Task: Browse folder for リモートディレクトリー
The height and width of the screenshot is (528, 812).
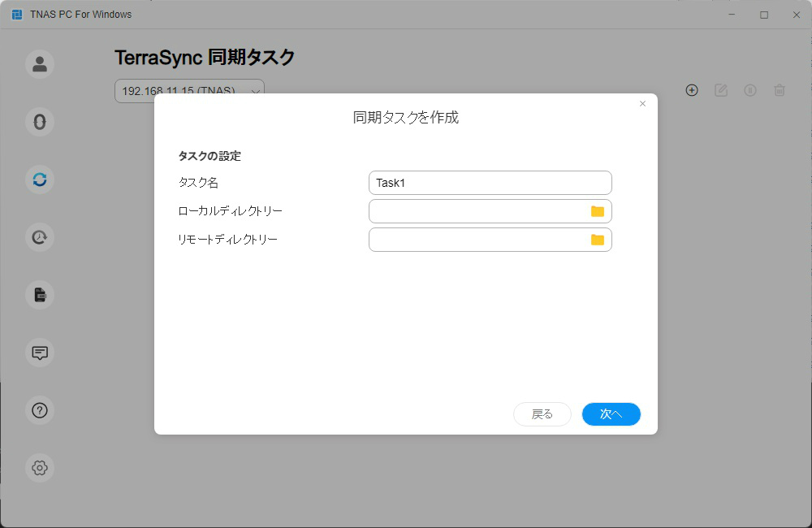Action: (598, 240)
